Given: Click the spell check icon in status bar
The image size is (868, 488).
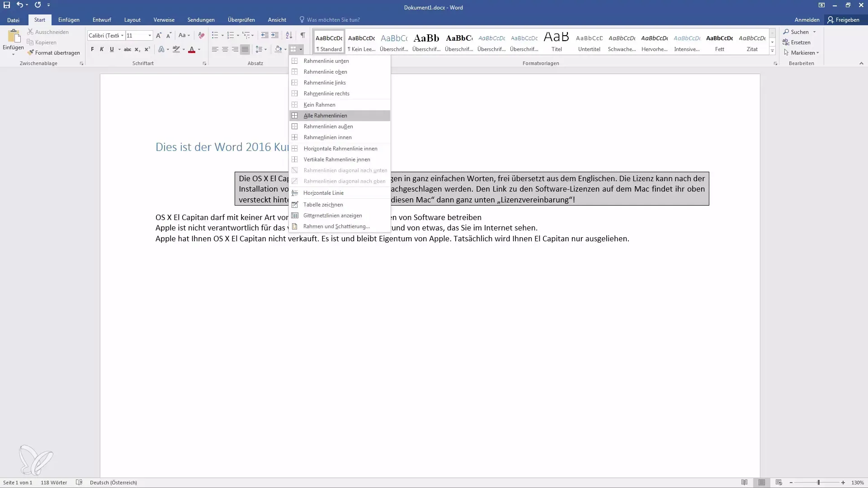Looking at the screenshot, I should (79, 483).
